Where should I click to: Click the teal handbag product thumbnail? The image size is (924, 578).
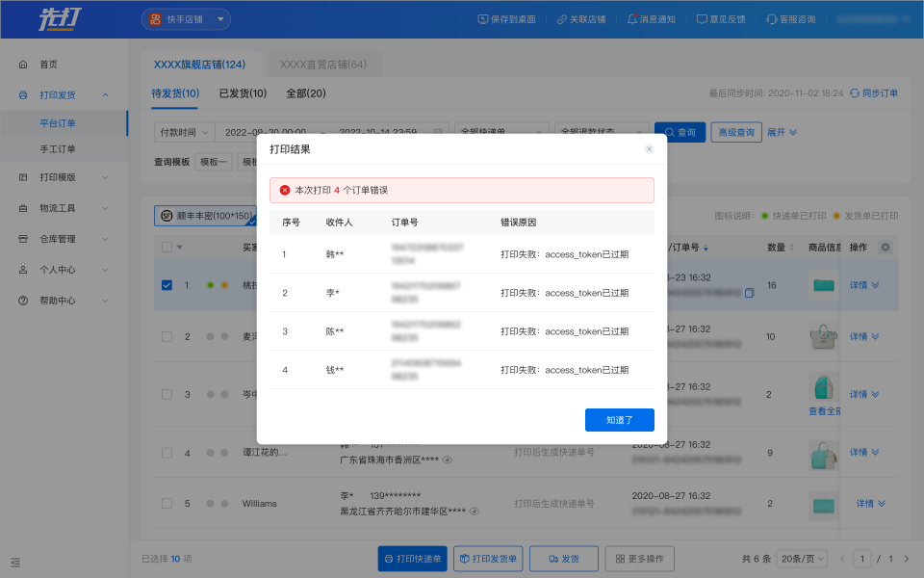[824, 388]
